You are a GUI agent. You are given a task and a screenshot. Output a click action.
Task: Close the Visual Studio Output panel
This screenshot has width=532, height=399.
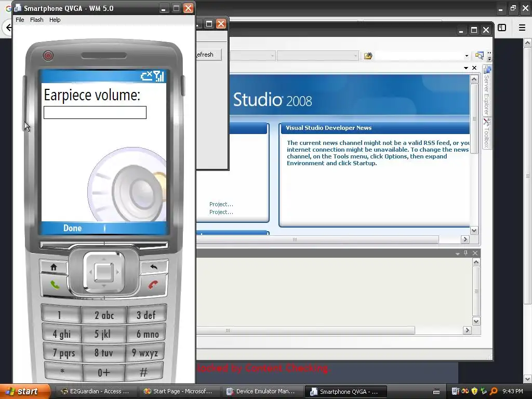tap(475, 253)
